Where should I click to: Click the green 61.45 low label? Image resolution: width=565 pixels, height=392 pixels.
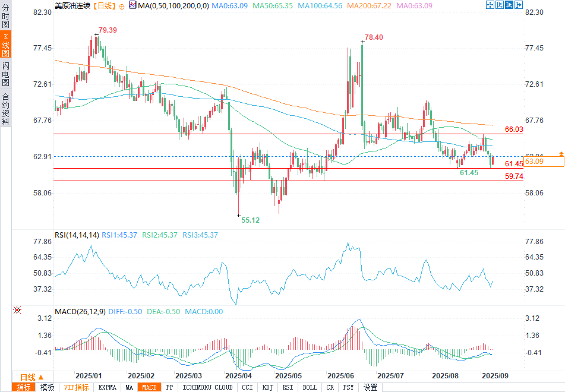coord(469,173)
